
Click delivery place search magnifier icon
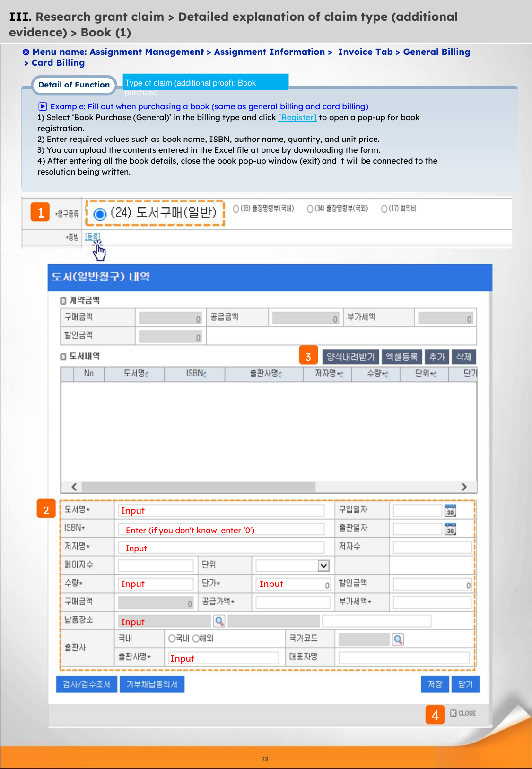coord(219,621)
